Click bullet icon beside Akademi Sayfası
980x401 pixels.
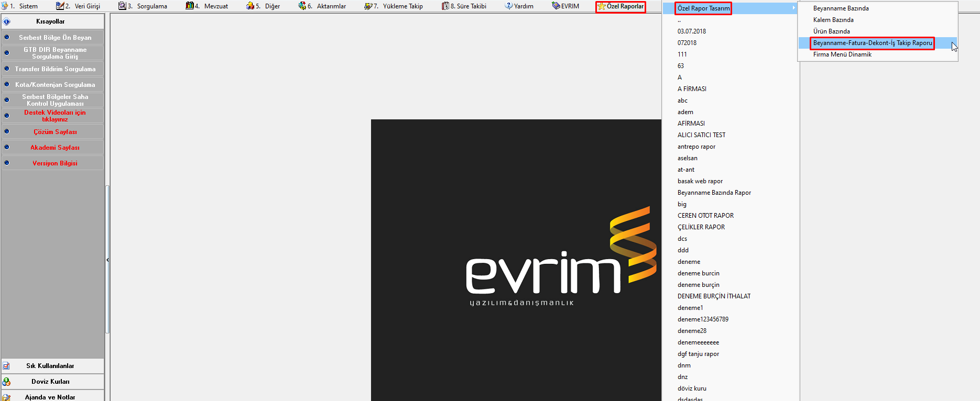(7, 147)
